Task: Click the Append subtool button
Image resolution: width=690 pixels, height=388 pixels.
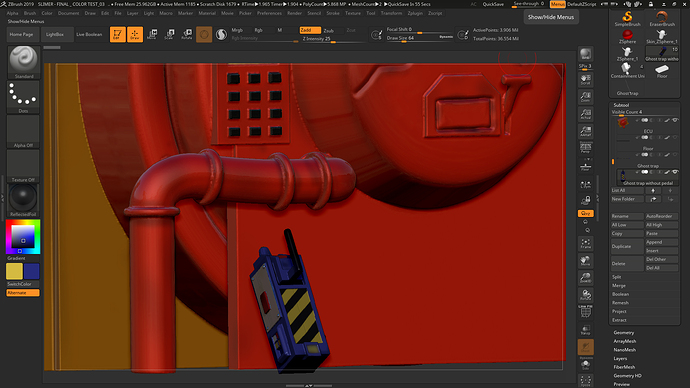Action: [x=662, y=242]
